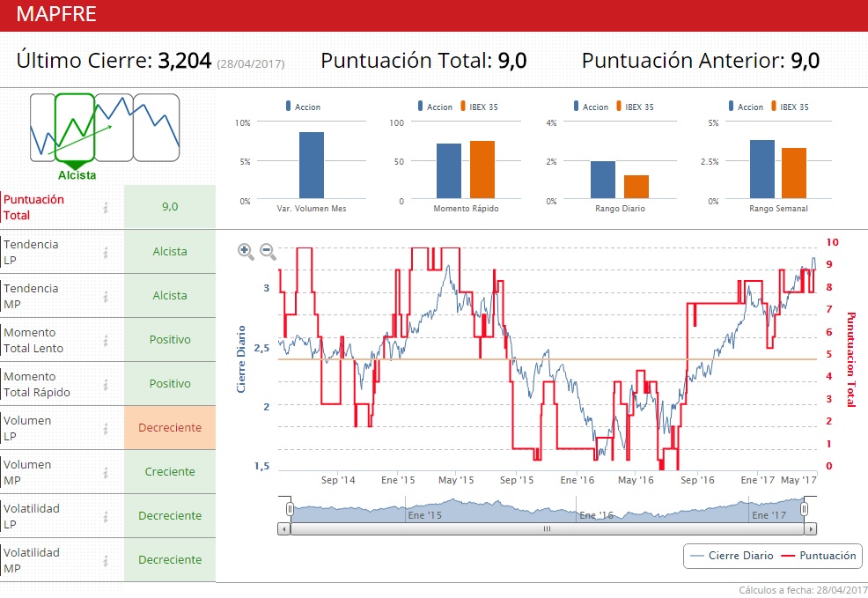The image size is (868, 598).
Task: Click Decreciente value for Volumen LP
Action: tap(170, 427)
